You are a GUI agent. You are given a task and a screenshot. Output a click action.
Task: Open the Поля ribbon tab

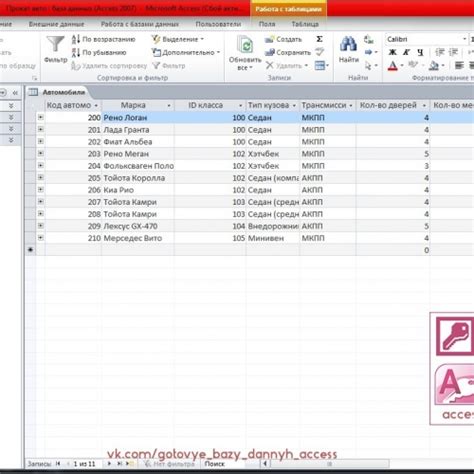(x=267, y=24)
